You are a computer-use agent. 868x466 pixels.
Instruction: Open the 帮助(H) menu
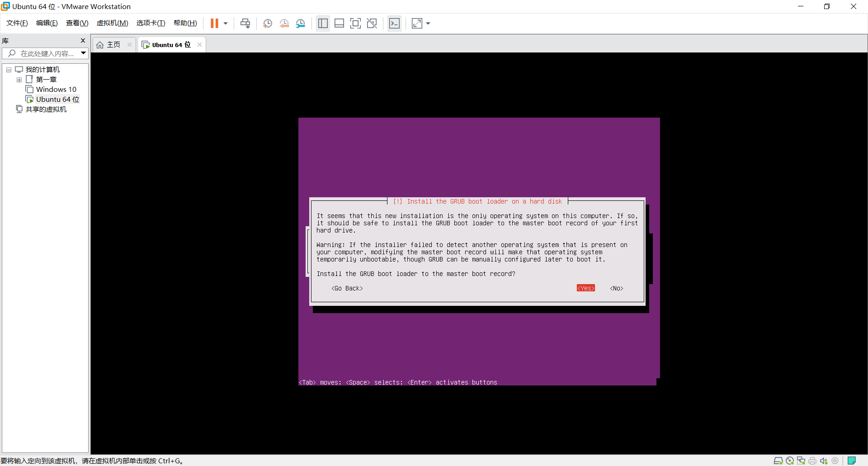click(x=185, y=23)
